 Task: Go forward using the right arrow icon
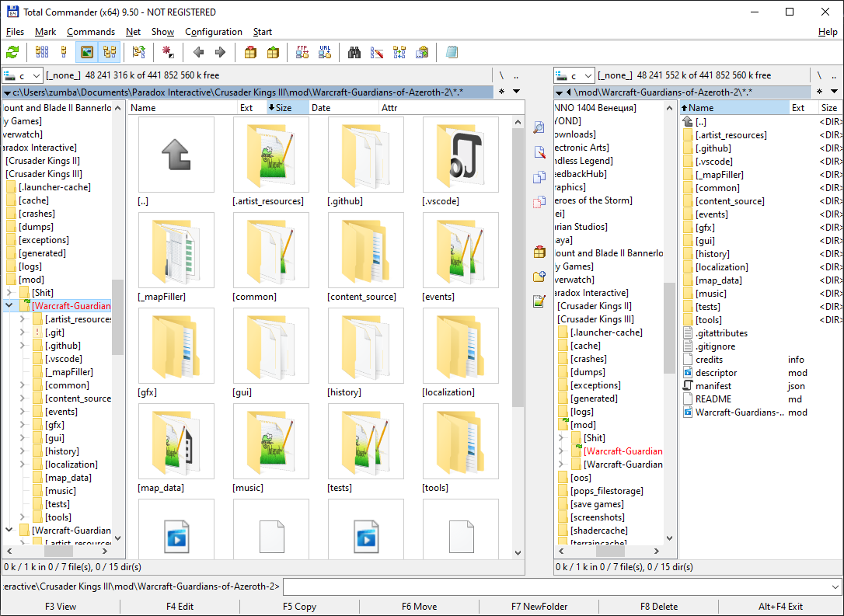(x=220, y=52)
